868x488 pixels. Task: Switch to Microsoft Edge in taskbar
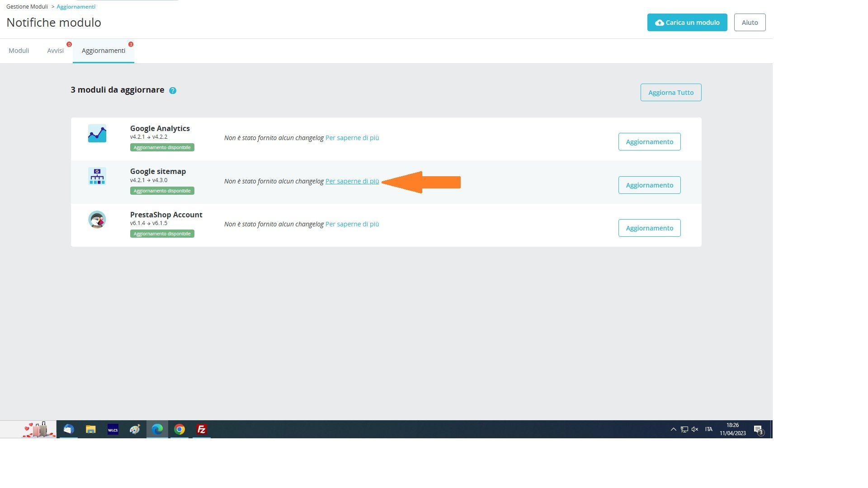157,429
